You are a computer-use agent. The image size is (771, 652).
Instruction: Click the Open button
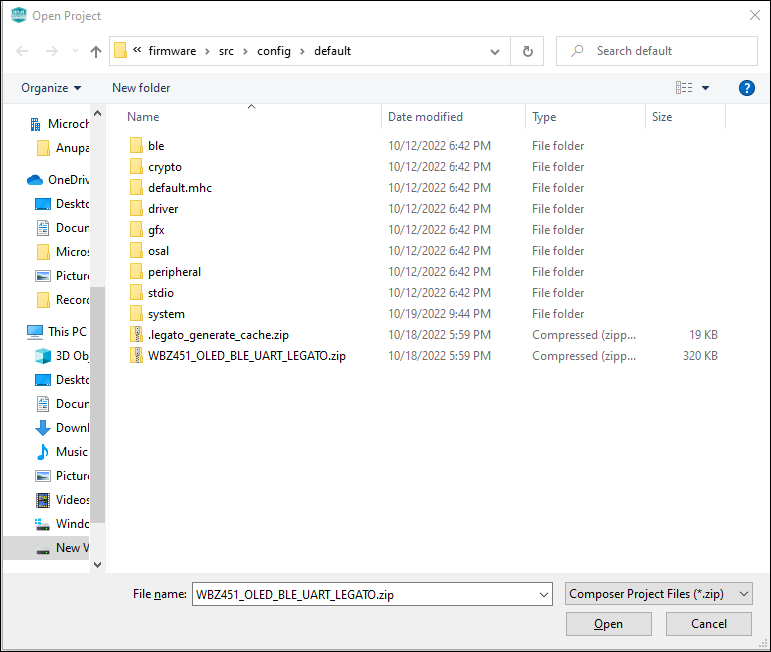tap(609, 624)
